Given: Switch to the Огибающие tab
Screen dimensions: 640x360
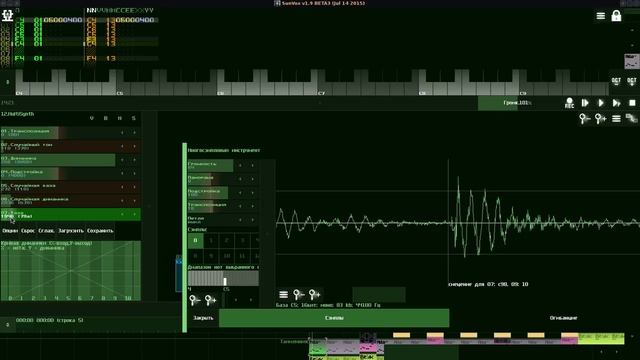Looking at the screenshot, I should [563, 318].
